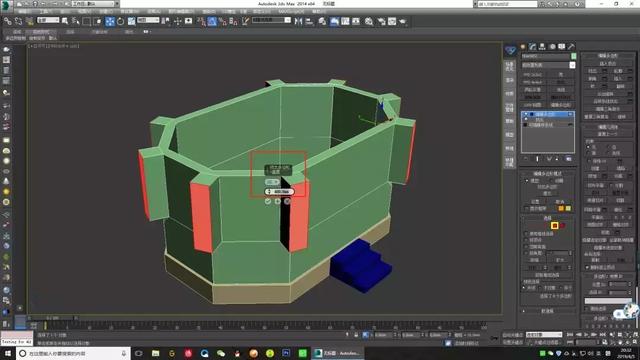Open the Material Editor from toolbar
The width and height of the screenshot is (640, 360).
pos(369,21)
